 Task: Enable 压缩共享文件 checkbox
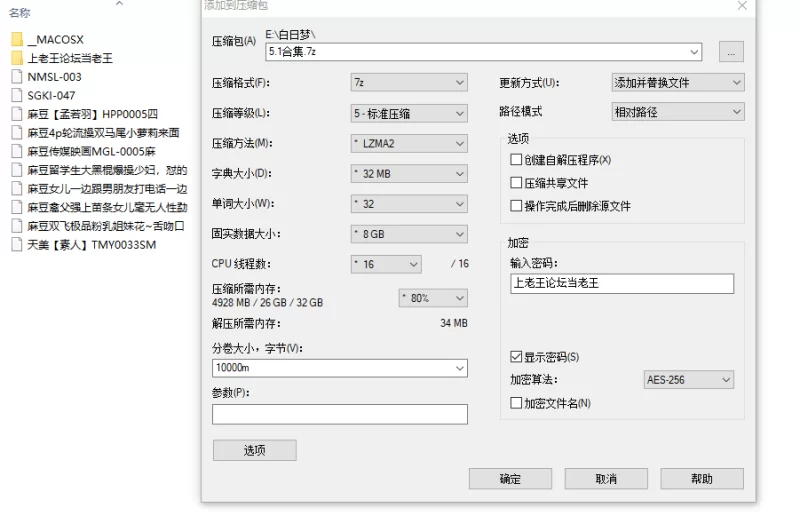point(516,183)
